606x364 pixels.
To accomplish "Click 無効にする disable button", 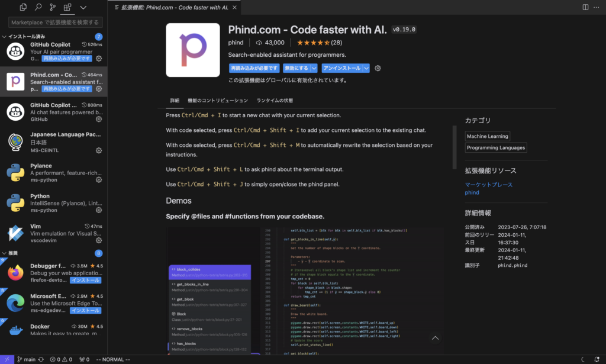I will pos(296,68).
